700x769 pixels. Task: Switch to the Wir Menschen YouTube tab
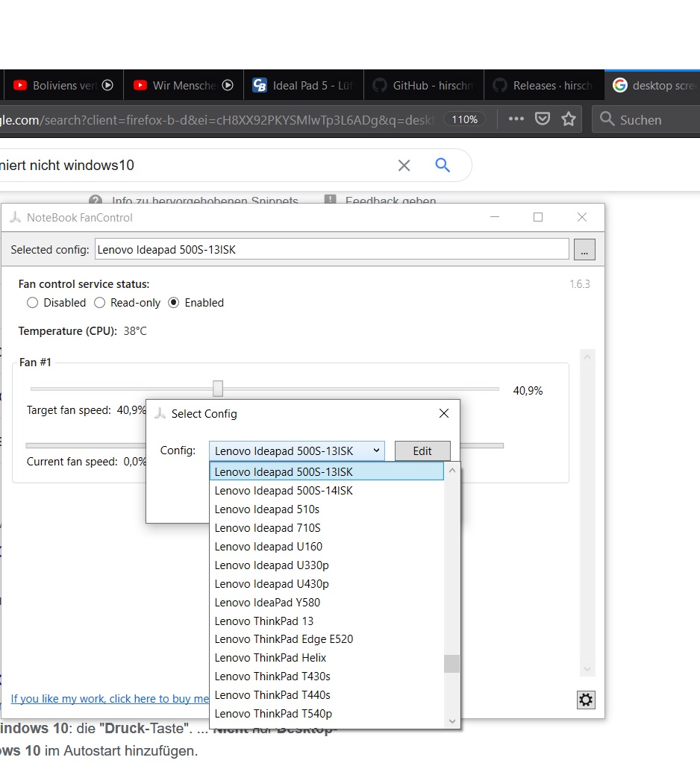point(184,85)
